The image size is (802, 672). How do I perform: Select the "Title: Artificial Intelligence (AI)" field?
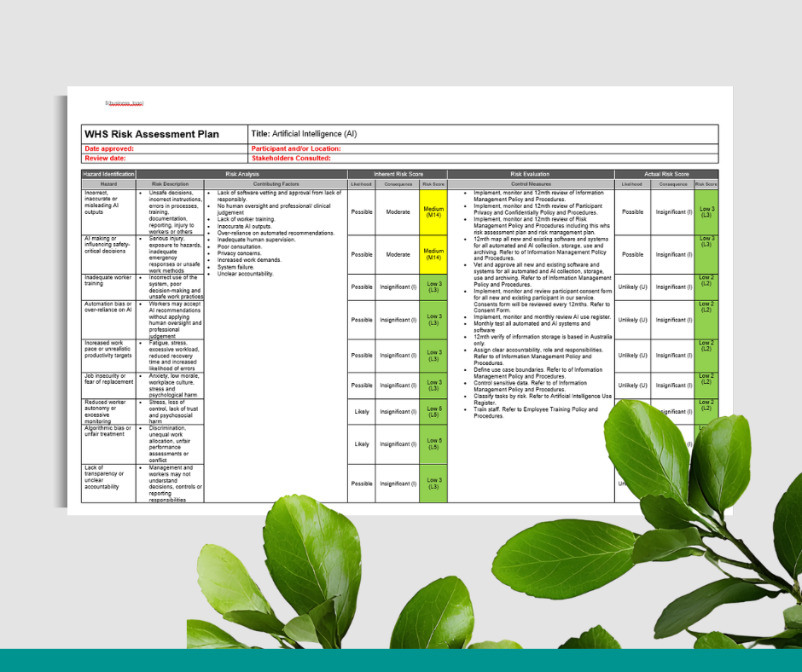[x=483, y=134]
